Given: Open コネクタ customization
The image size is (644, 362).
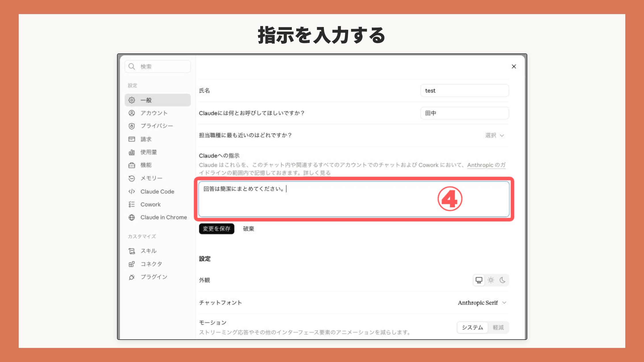Looking at the screenshot, I should 158,264.
